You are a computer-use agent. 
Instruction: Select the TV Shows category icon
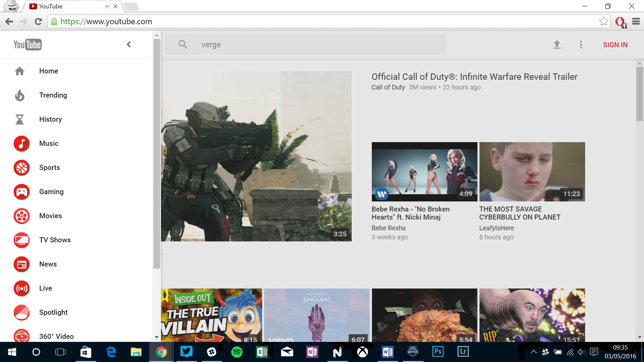pos(21,240)
